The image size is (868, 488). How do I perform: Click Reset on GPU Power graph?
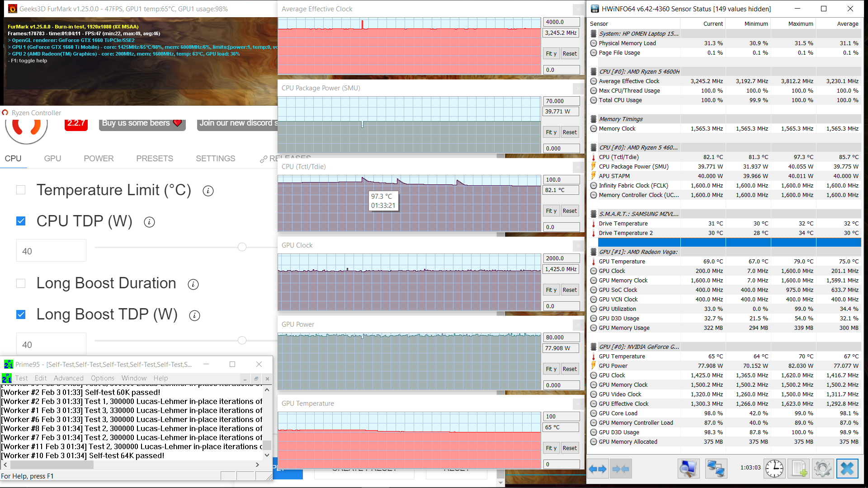[x=570, y=369]
